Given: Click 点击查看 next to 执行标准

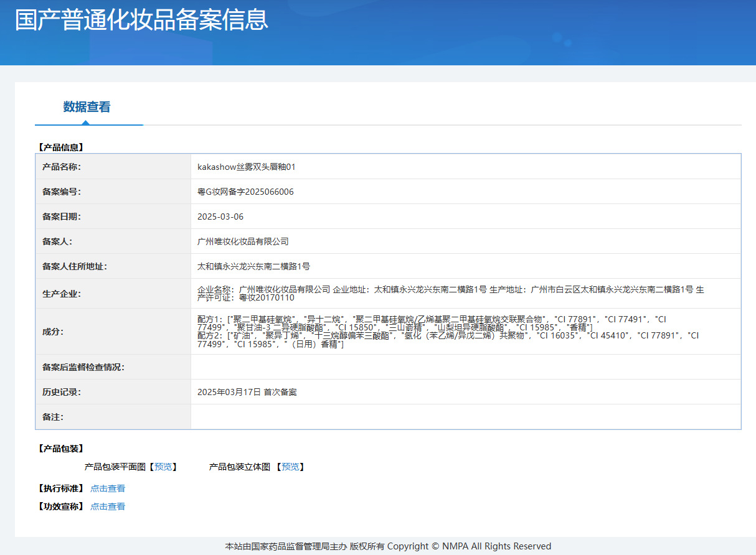Looking at the screenshot, I should 108,488.
